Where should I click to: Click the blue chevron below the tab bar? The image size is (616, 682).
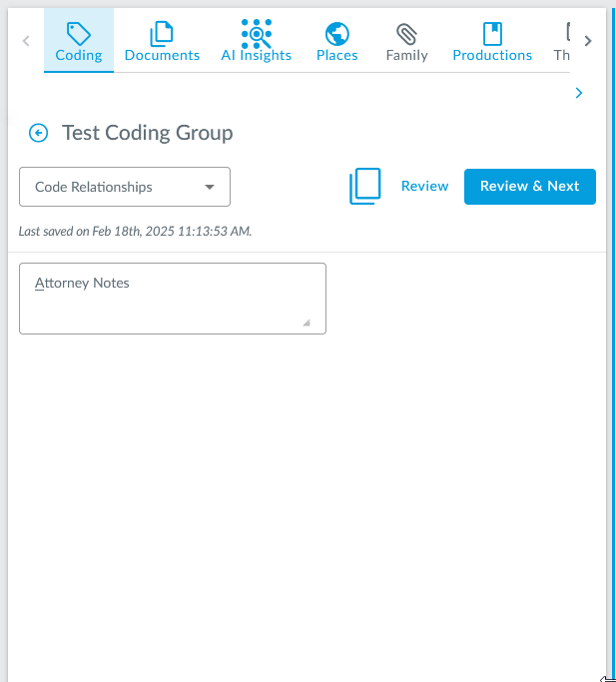coord(579,93)
